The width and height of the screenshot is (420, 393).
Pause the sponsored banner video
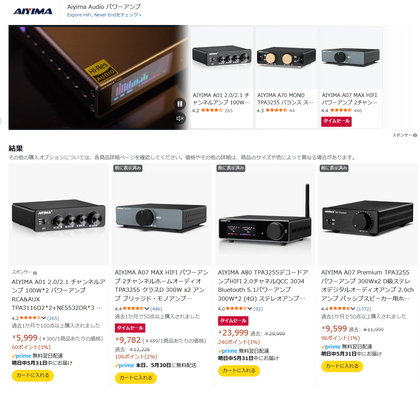180,104
